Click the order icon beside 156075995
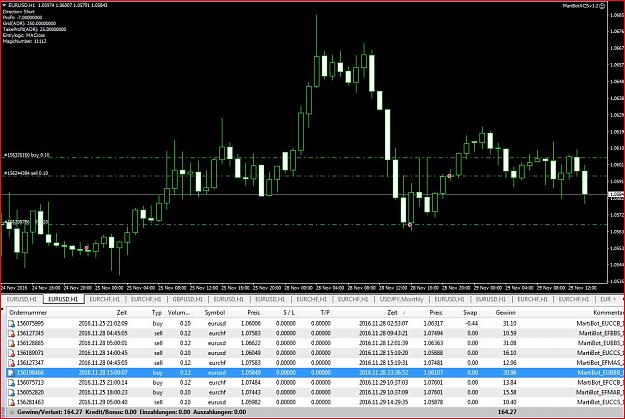The image size is (625, 419). click(x=12, y=323)
